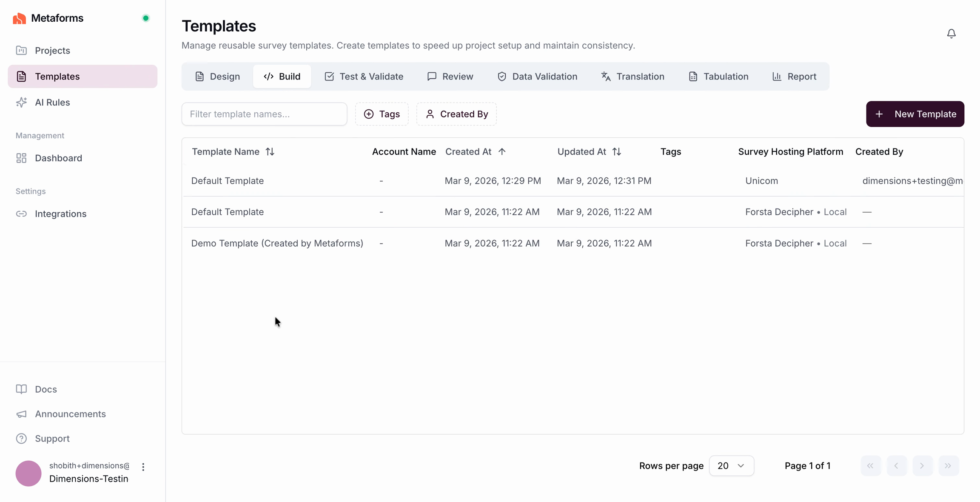This screenshot has height=502, width=980.
Task: Open AI Rules sparkle icon
Action: coord(21,102)
